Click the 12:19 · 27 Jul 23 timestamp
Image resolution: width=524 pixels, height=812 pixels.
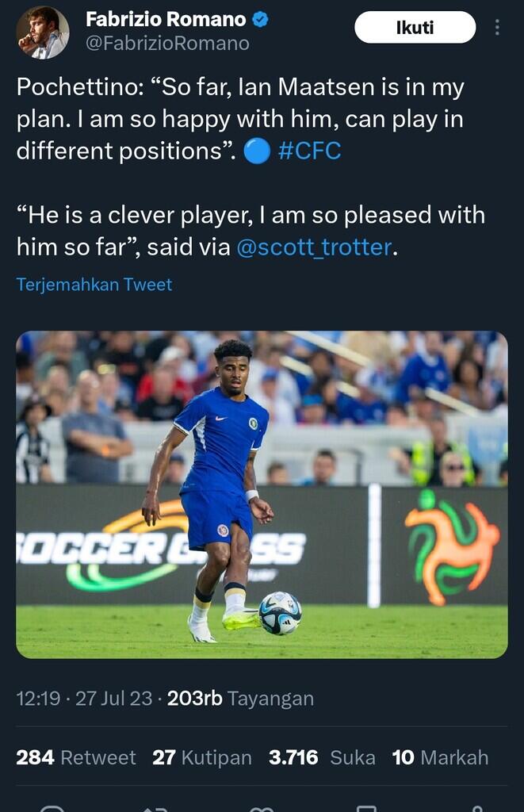pos(85,699)
